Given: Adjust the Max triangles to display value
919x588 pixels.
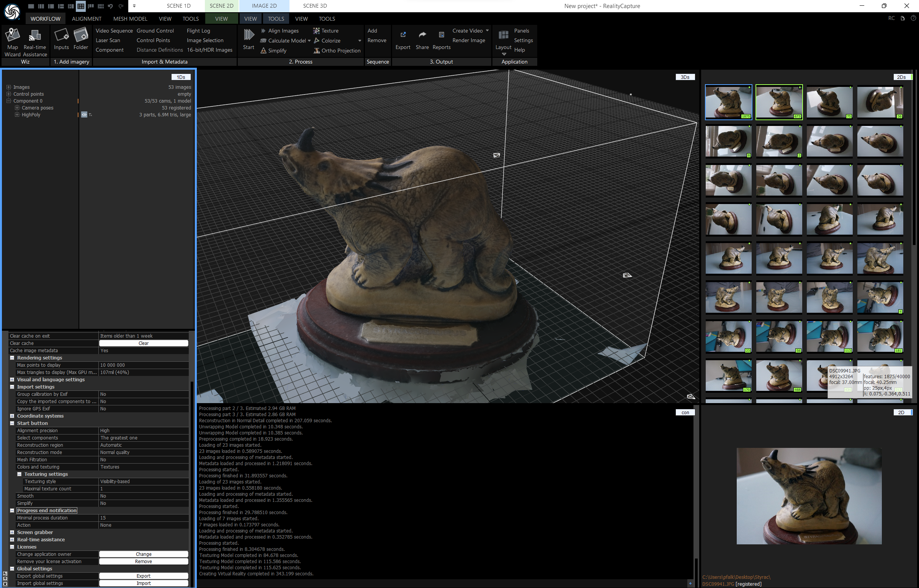Looking at the screenshot, I should click(144, 372).
